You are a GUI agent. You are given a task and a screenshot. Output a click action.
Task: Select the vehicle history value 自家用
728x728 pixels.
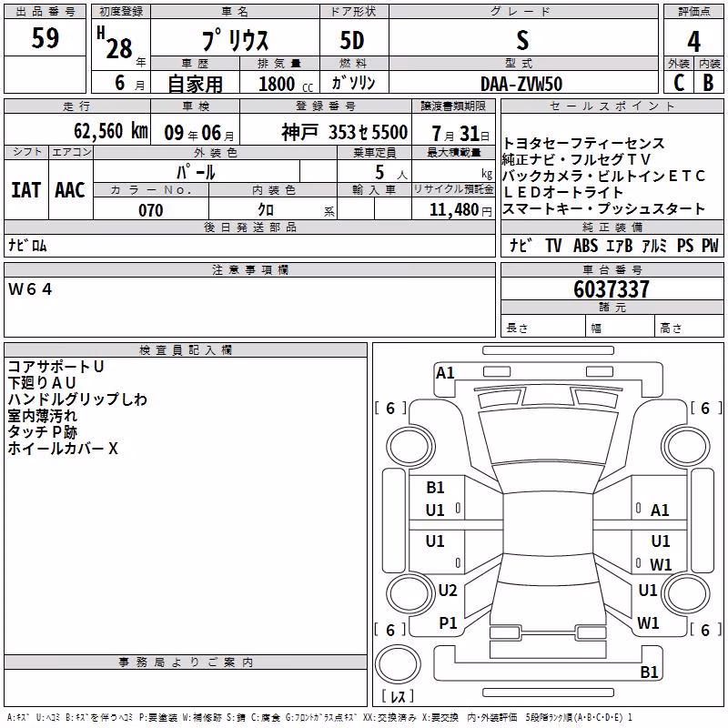point(195,84)
